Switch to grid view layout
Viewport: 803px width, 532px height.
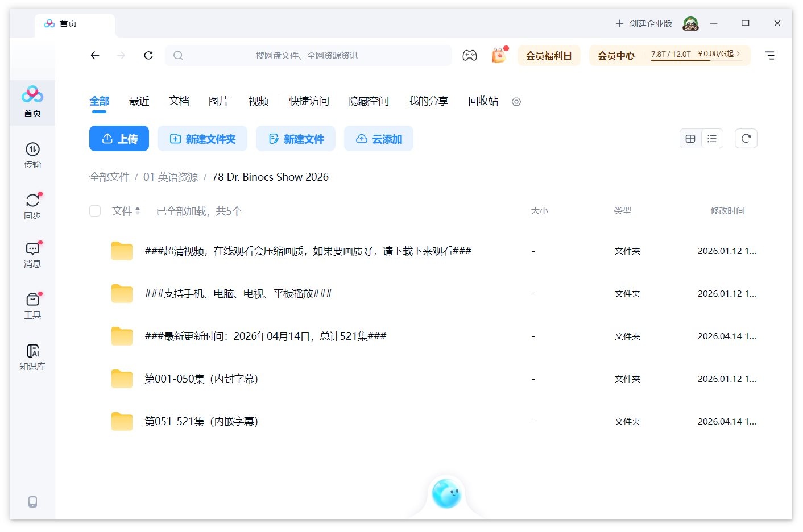pyautogui.click(x=690, y=138)
